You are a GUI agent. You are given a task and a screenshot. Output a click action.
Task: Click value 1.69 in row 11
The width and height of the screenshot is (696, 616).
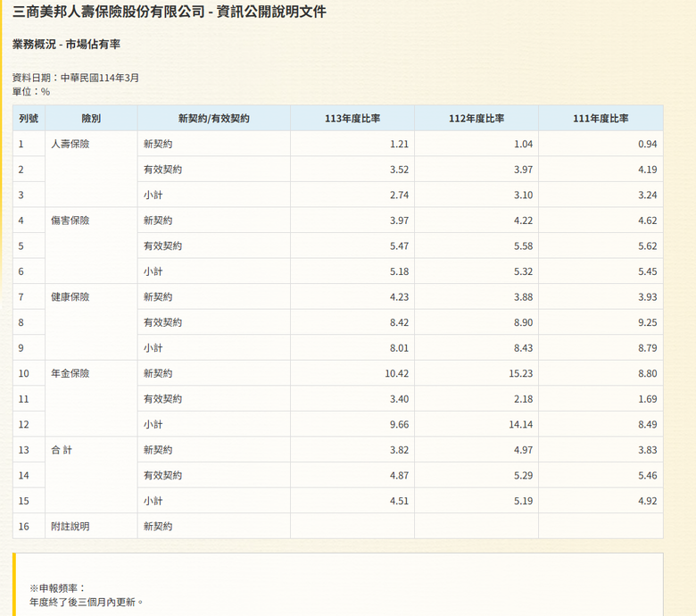tap(648, 399)
